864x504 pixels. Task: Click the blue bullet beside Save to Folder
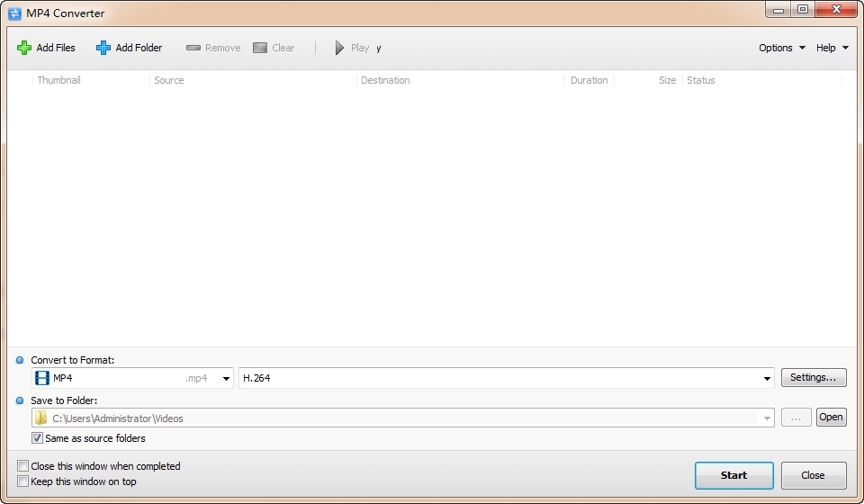click(20, 400)
